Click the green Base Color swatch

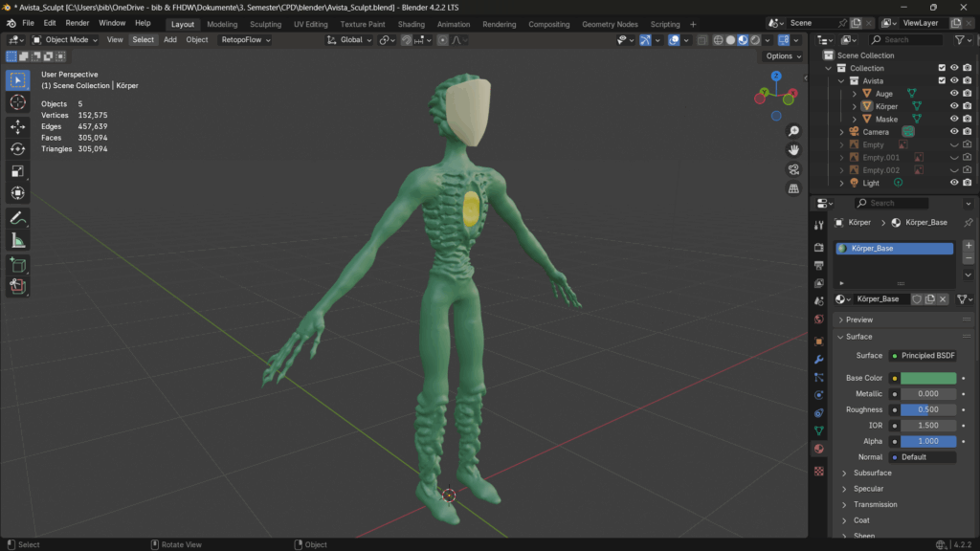[927, 378]
